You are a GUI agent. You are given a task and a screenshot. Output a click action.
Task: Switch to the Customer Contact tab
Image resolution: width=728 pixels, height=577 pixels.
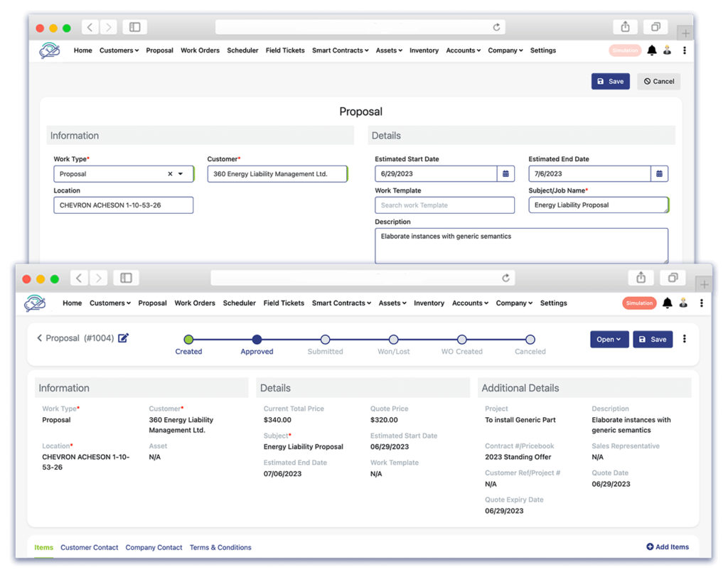pyautogui.click(x=89, y=547)
